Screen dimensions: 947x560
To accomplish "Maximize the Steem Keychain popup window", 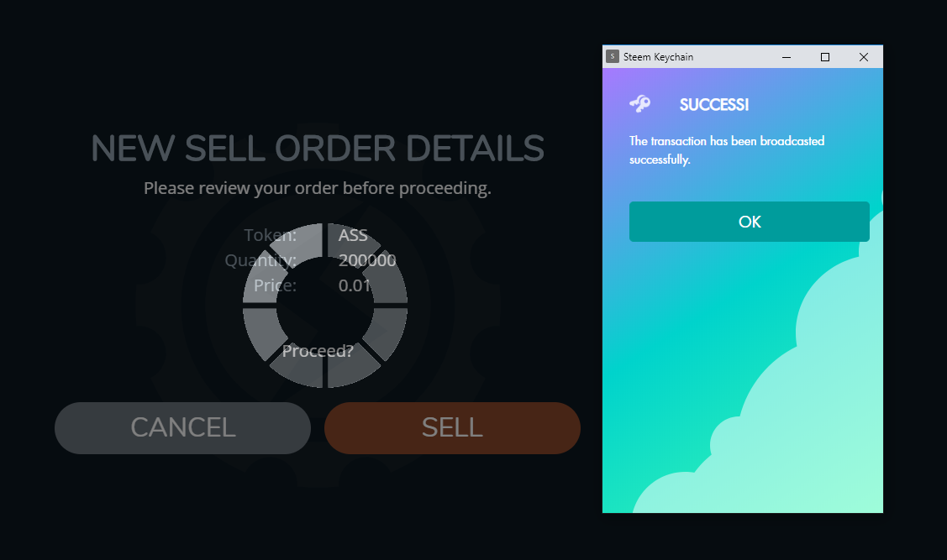I will pyautogui.click(x=825, y=57).
